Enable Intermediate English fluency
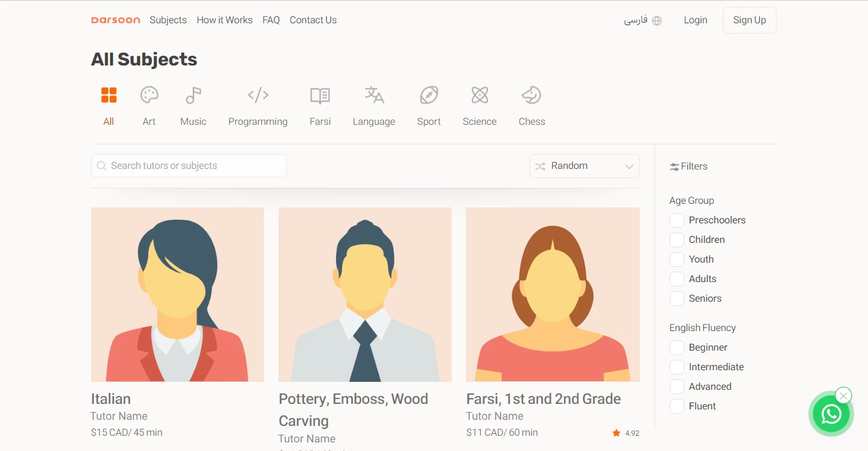This screenshot has width=868, height=451. pos(676,367)
